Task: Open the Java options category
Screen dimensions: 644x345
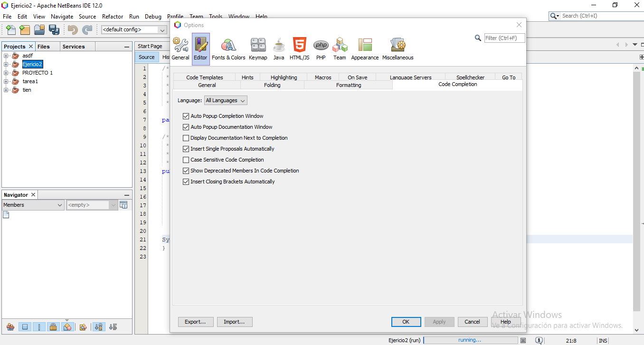Action: coord(279,49)
